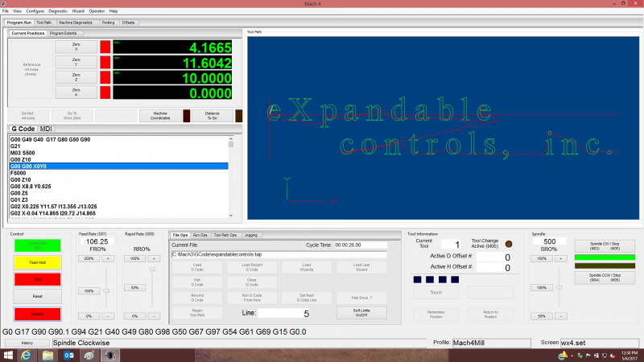This screenshot has height=362, width=644.
Task: Increase feed rate with FRO plus button
Action: [109, 258]
